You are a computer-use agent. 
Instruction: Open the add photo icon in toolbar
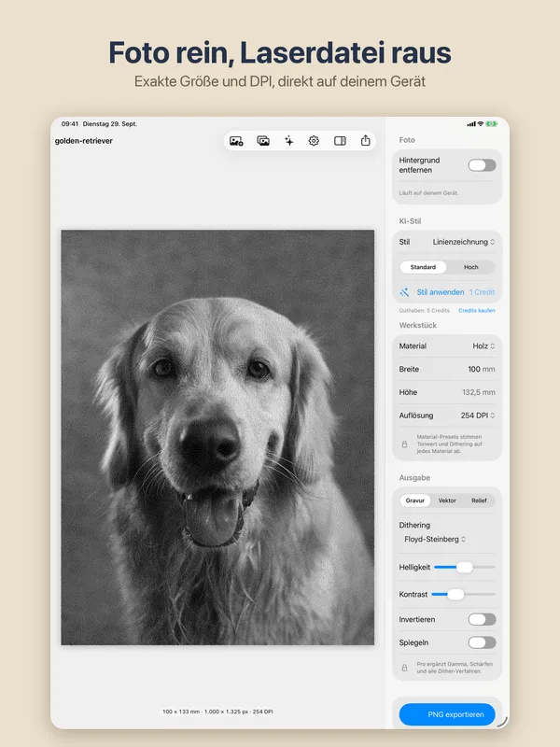[x=236, y=141]
